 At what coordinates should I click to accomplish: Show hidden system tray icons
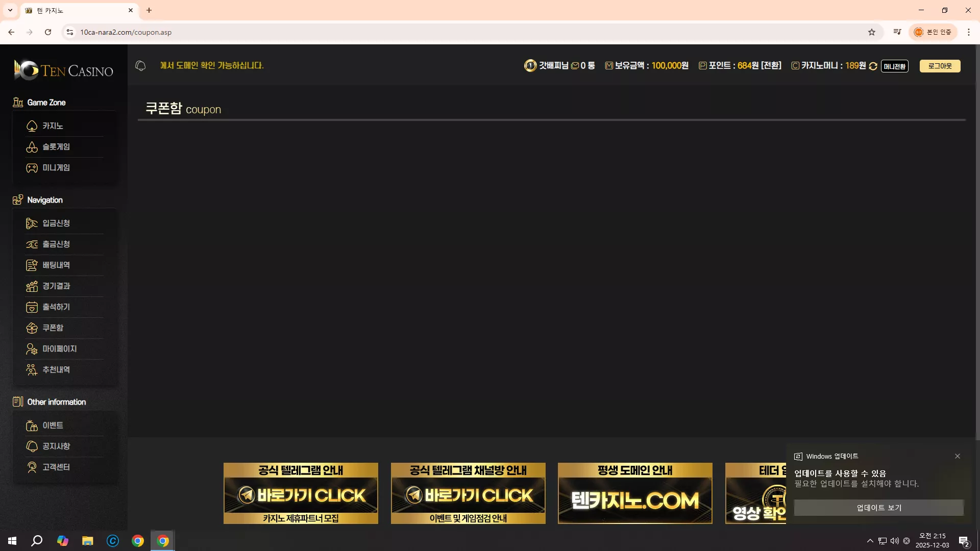pos(870,541)
